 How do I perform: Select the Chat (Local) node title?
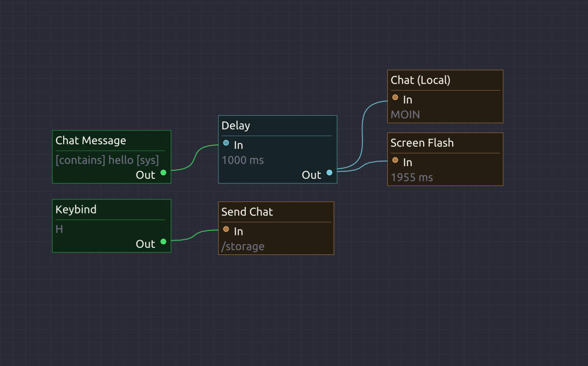421,80
